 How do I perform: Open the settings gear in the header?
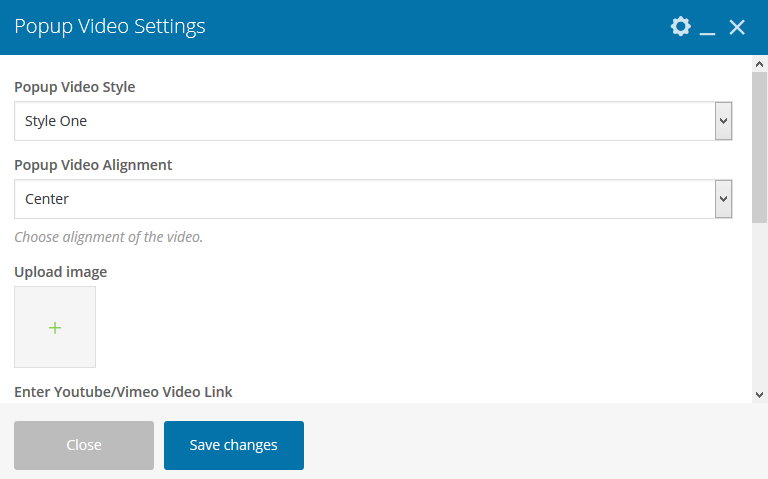click(680, 27)
